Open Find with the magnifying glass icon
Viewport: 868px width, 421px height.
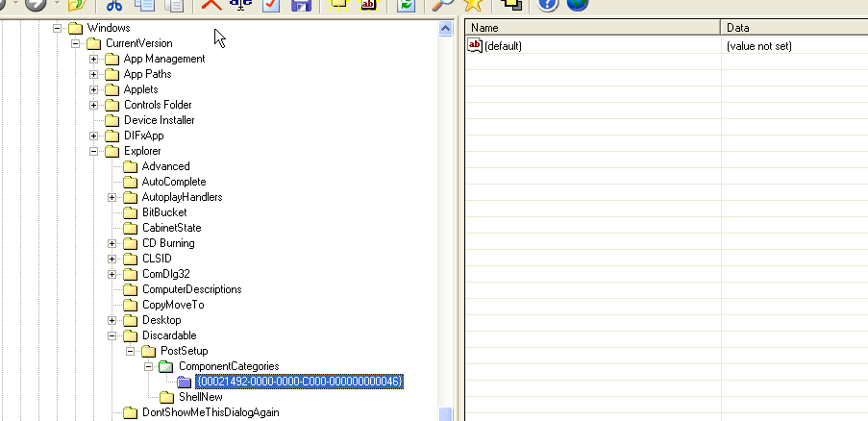pos(442,5)
